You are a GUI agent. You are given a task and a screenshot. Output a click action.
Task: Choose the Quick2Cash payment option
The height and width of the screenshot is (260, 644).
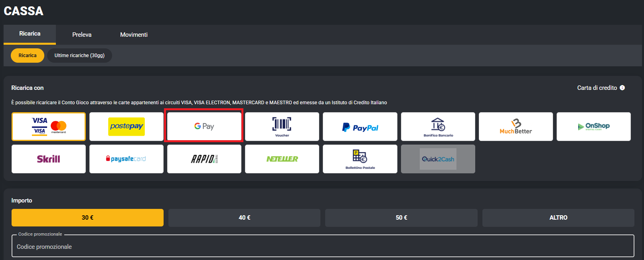click(438, 159)
